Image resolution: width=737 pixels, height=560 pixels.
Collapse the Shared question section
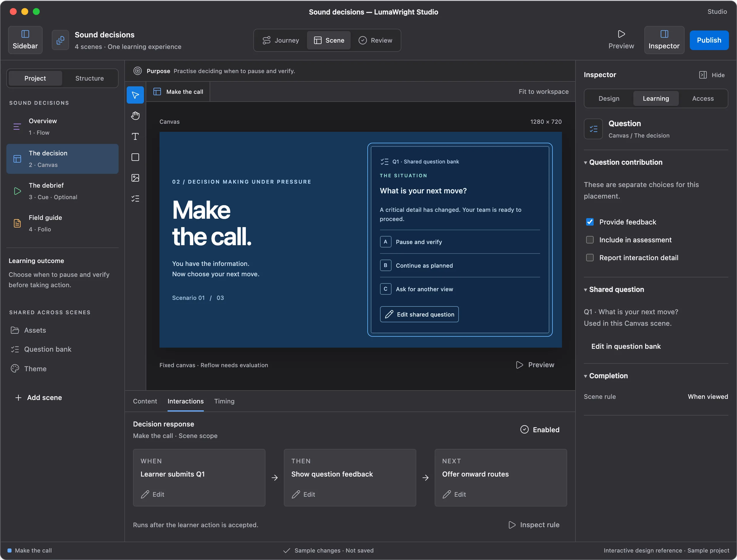[614, 289]
